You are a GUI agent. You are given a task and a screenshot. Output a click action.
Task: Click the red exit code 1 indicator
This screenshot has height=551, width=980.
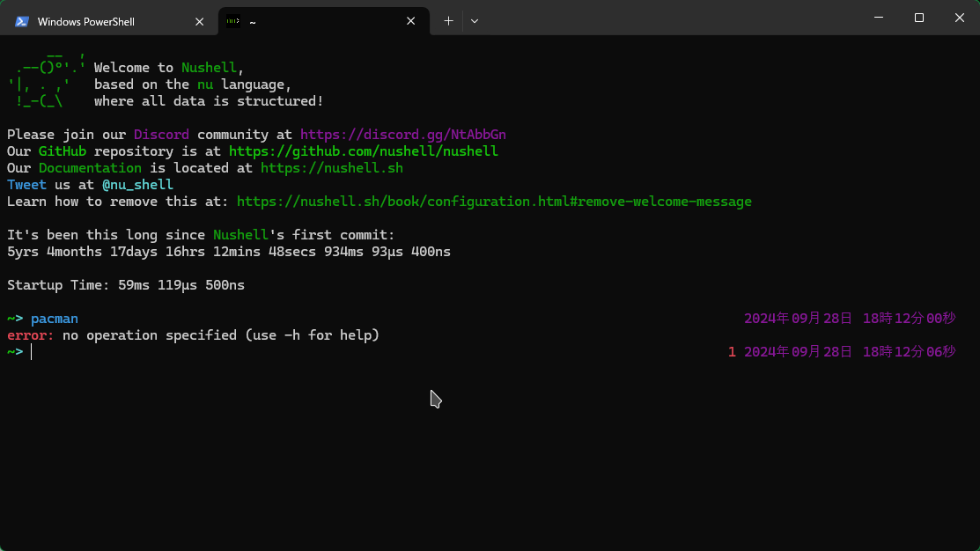(x=732, y=352)
